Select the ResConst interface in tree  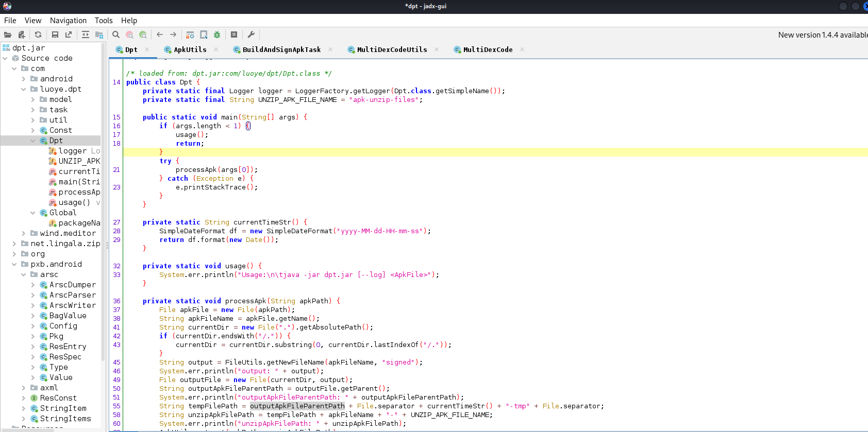tap(58, 398)
